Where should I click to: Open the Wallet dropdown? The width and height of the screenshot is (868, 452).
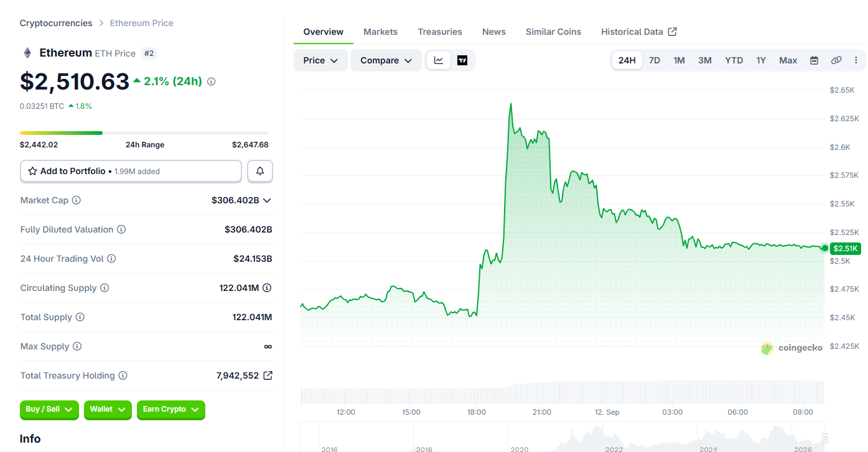pos(108,409)
